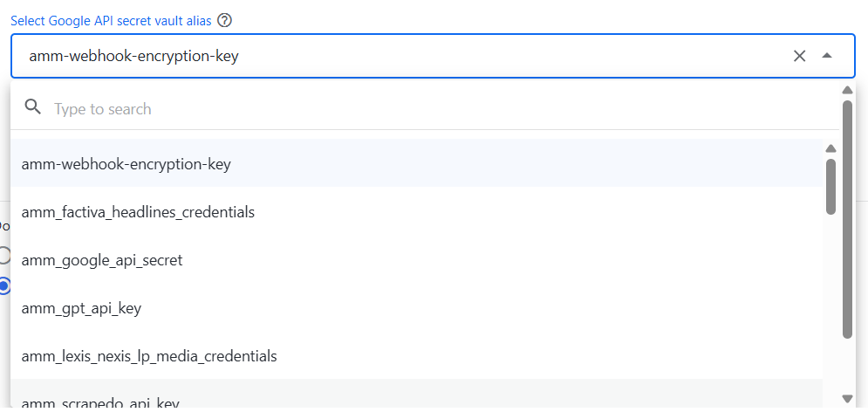This screenshot has width=868, height=412.
Task: Click outer scrollbar down arrow
Action: click(x=847, y=399)
